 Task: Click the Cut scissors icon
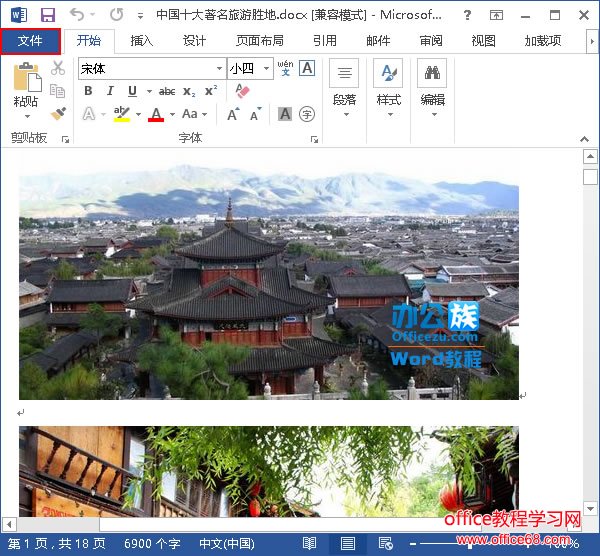pyautogui.click(x=58, y=68)
